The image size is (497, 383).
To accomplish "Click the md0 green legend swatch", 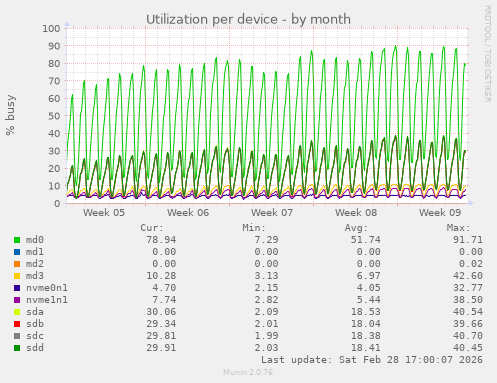I will coord(17,240).
